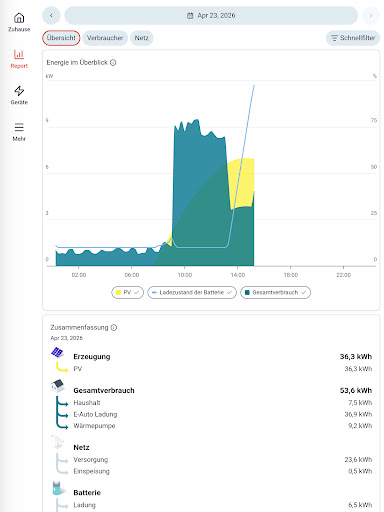Open the Report chart icon
The height and width of the screenshot is (512, 384).
(19, 54)
